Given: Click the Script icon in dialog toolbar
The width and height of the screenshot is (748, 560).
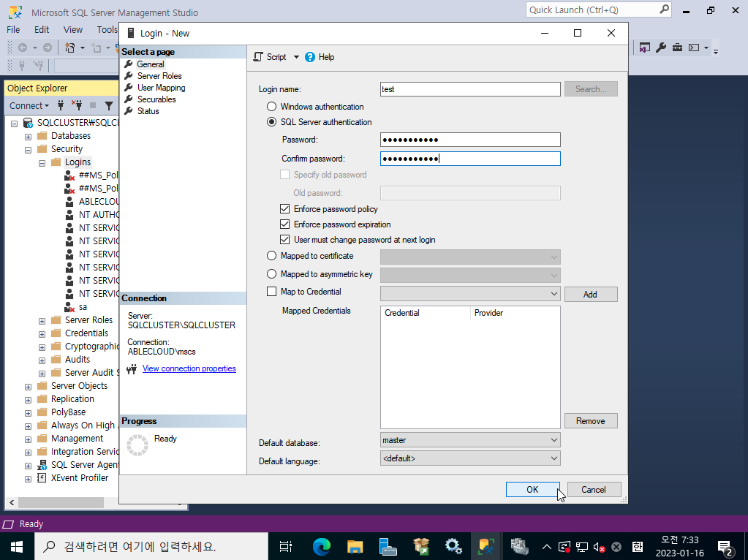Looking at the screenshot, I should click(x=258, y=57).
